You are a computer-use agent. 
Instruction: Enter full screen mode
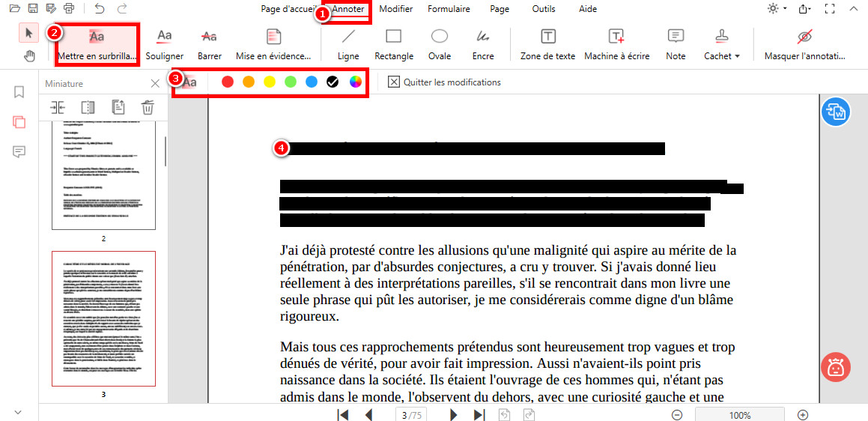point(829,9)
